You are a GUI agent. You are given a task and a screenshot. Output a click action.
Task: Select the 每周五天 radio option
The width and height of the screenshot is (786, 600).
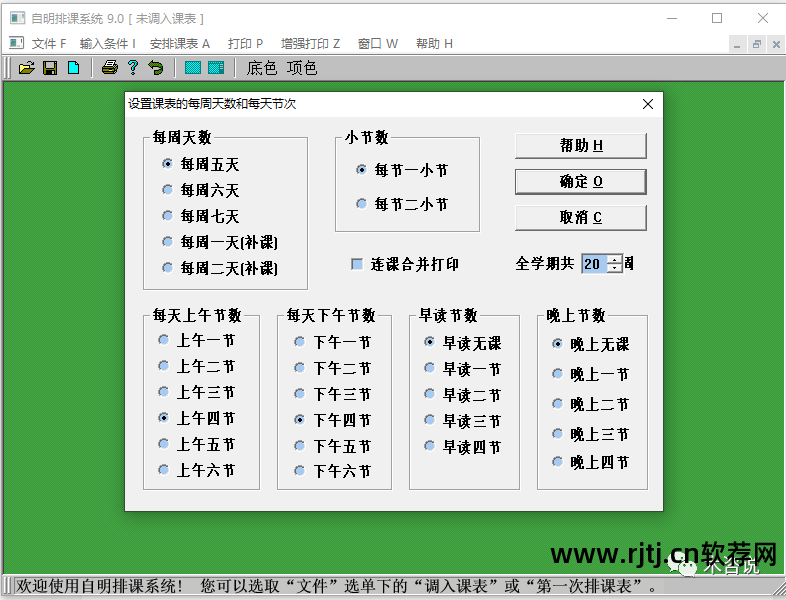[201, 164]
